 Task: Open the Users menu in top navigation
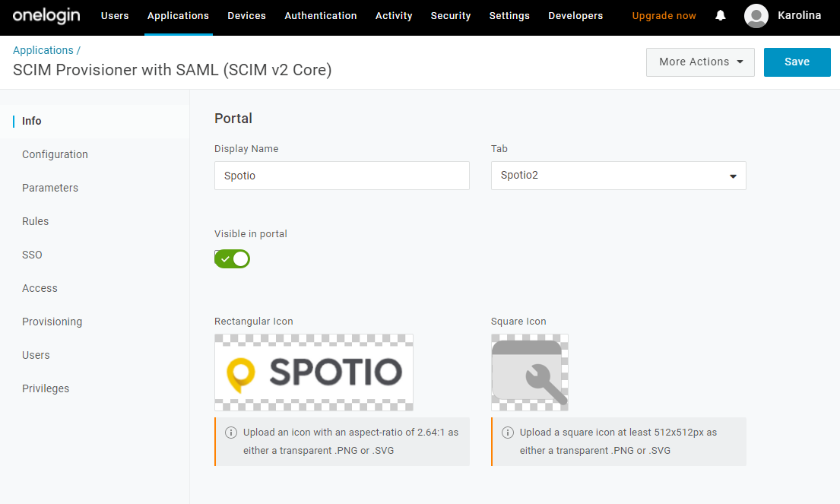click(115, 16)
